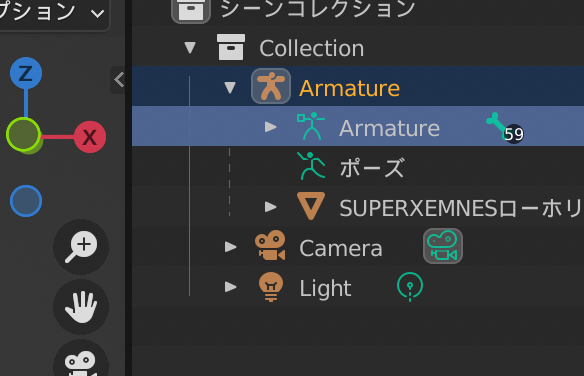The width and height of the screenshot is (584, 376).
Task: Expand the Camera tree item
Action: [x=231, y=247]
